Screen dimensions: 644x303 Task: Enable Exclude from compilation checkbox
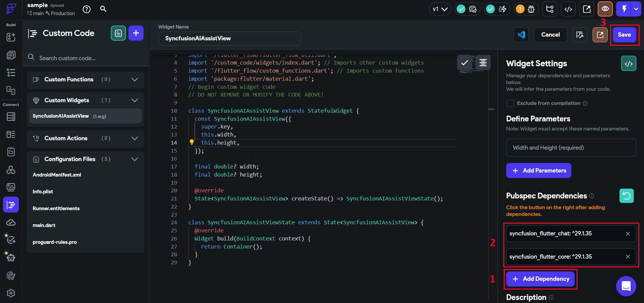510,103
